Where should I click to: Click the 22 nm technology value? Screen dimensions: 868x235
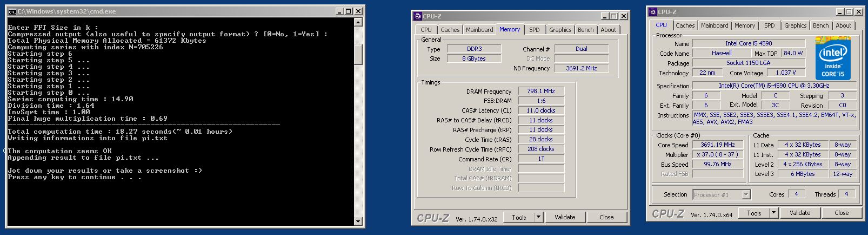tap(707, 73)
